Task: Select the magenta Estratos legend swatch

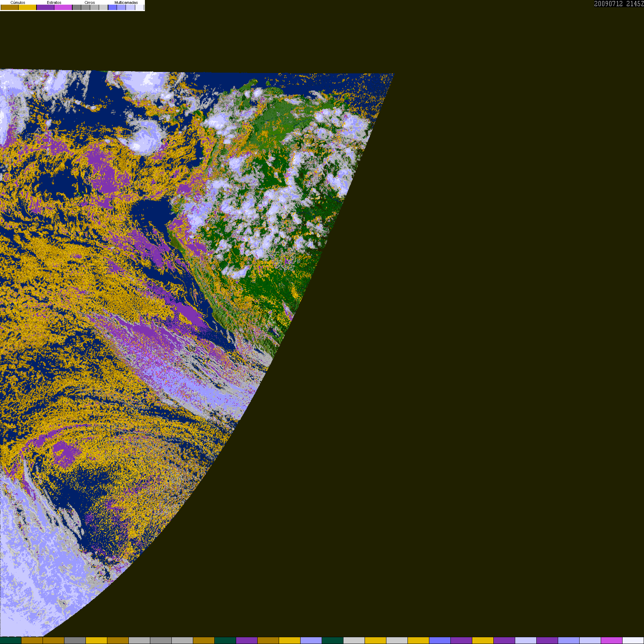Action: point(63,7)
